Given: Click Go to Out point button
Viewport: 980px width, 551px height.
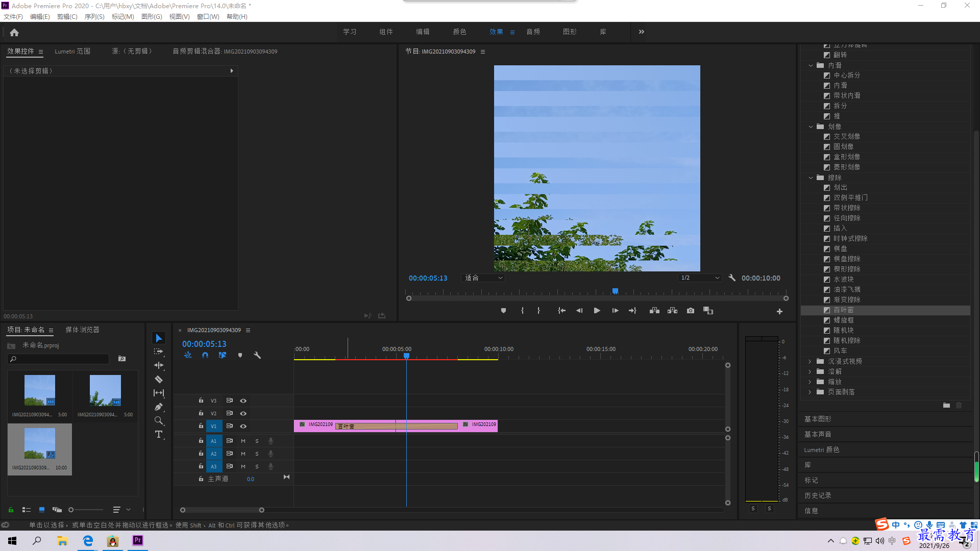Looking at the screenshot, I should tap(632, 311).
